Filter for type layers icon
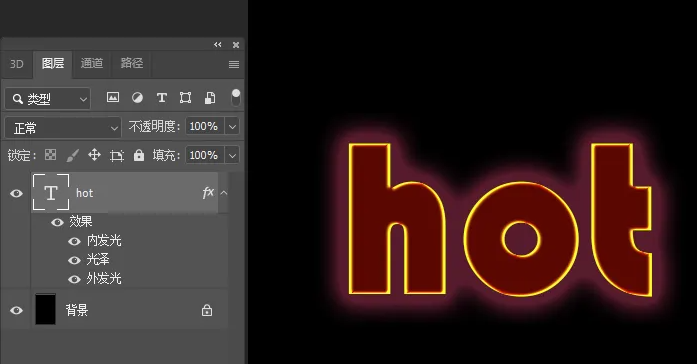The width and height of the screenshot is (697, 364). tap(162, 97)
